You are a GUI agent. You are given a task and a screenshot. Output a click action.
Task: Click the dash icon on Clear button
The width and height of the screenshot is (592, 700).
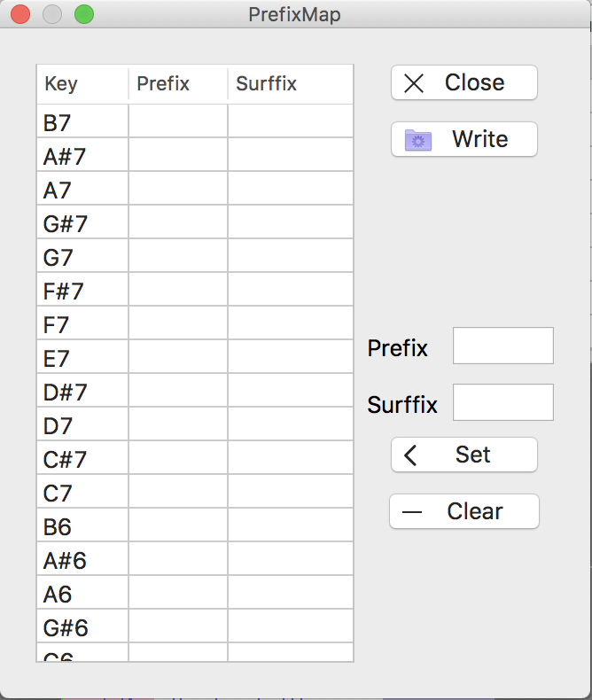[412, 512]
